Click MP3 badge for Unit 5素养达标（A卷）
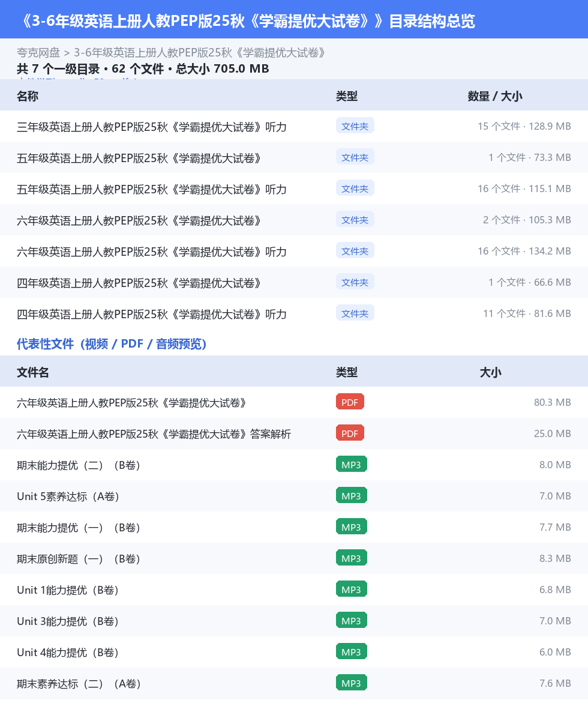The height and width of the screenshot is (718, 588). tap(352, 495)
